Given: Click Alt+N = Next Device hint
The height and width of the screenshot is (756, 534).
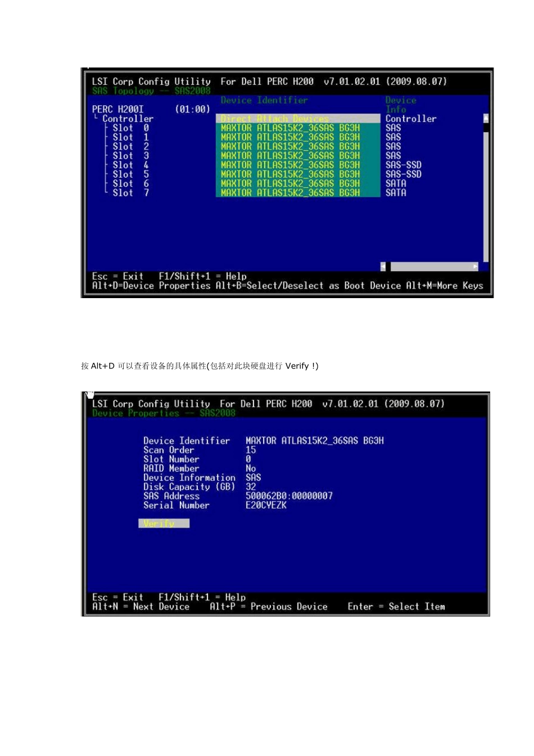Looking at the screenshot, I should [141, 607].
